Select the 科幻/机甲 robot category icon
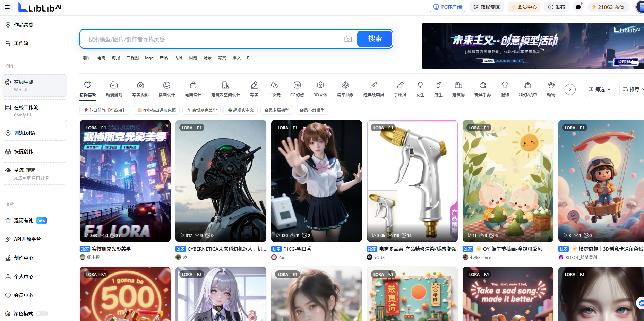Image resolution: width=644 pixels, height=321 pixels. (528, 85)
